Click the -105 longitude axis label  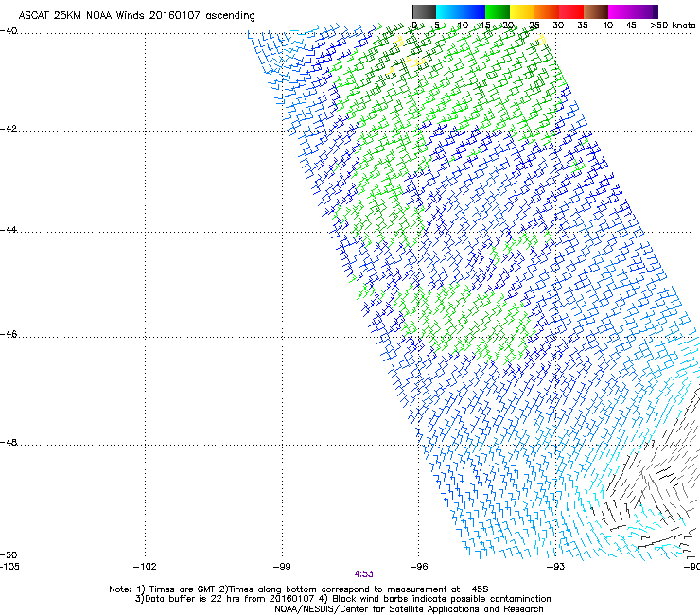(9, 567)
